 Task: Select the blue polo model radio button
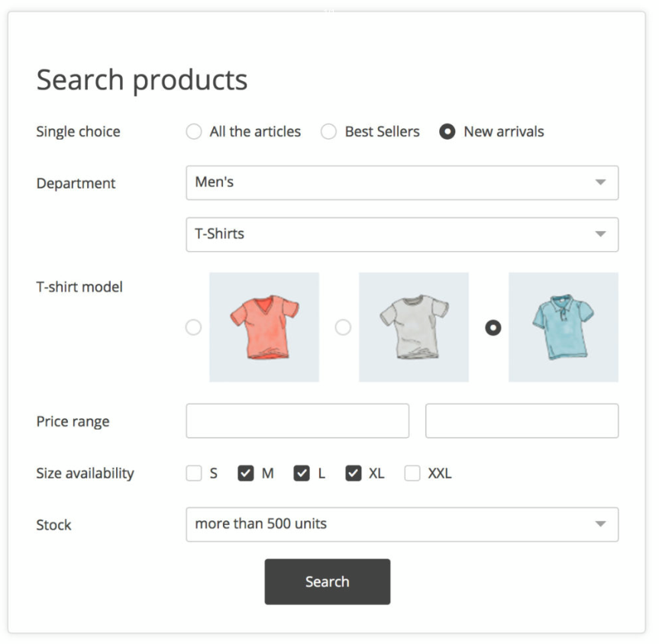tap(493, 327)
